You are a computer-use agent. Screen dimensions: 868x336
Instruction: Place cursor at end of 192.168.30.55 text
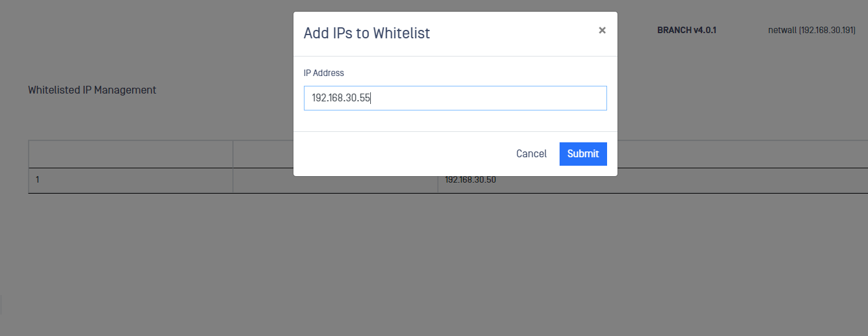pyautogui.click(x=371, y=98)
